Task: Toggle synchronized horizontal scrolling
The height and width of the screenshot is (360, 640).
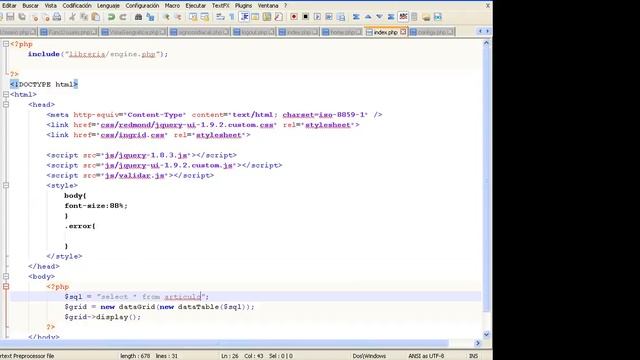Action: pyautogui.click(x=204, y=17)
